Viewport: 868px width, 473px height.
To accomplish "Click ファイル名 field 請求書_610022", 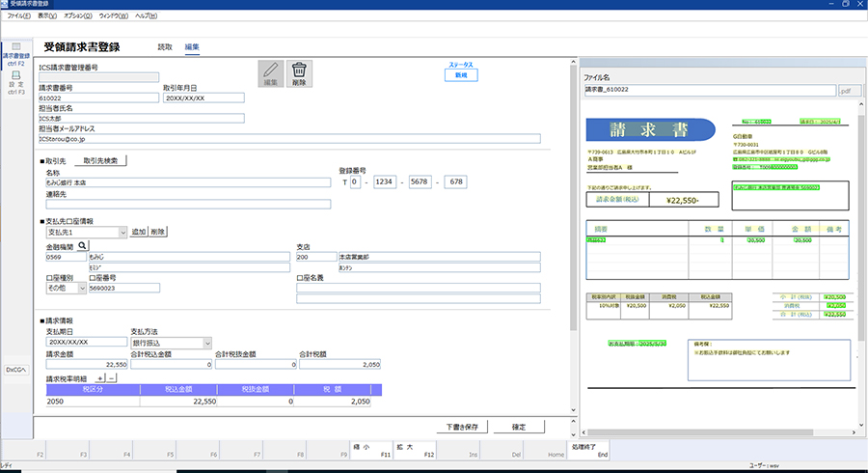I will coord(710,90).
